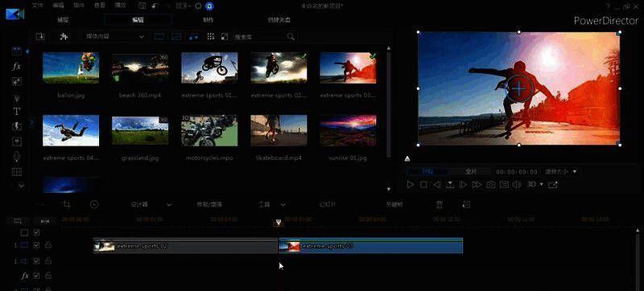Open the Voice-Over microphone room

(16, 157)
